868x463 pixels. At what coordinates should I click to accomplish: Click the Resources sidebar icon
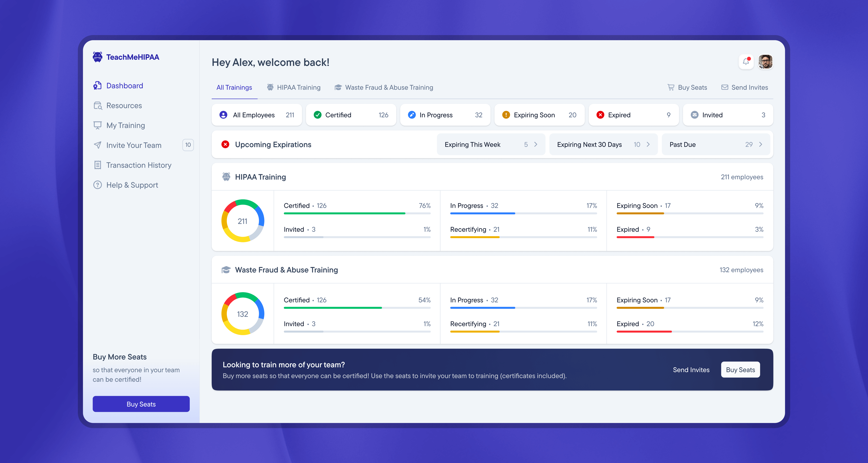[x=97, y=105]
